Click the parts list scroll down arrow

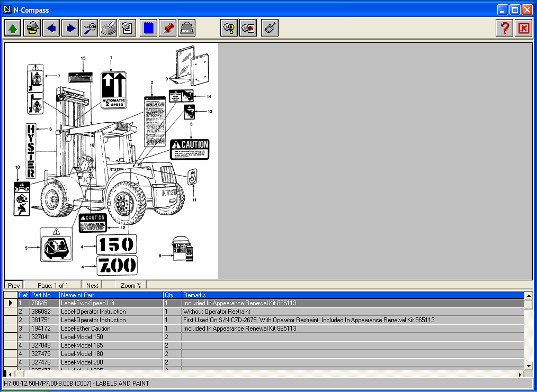[x=529, y=366]
